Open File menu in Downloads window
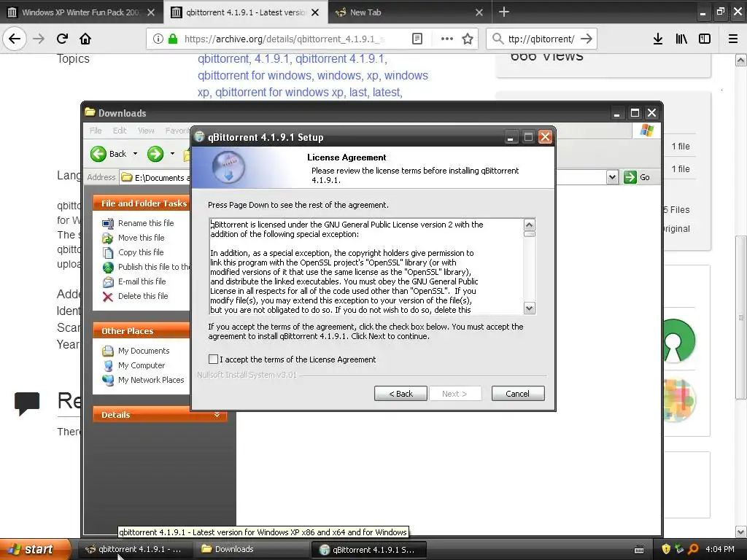 96,130
